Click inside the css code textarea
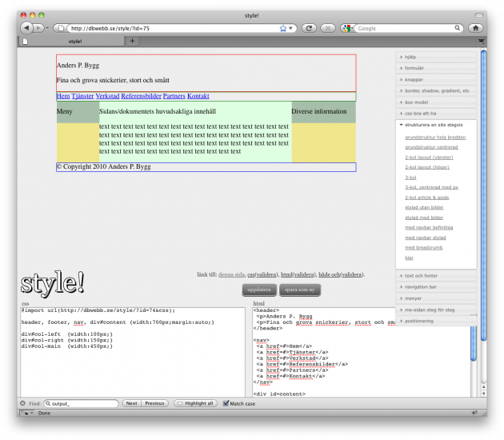This screenshot has width=504, height=440. pos(133,352)
